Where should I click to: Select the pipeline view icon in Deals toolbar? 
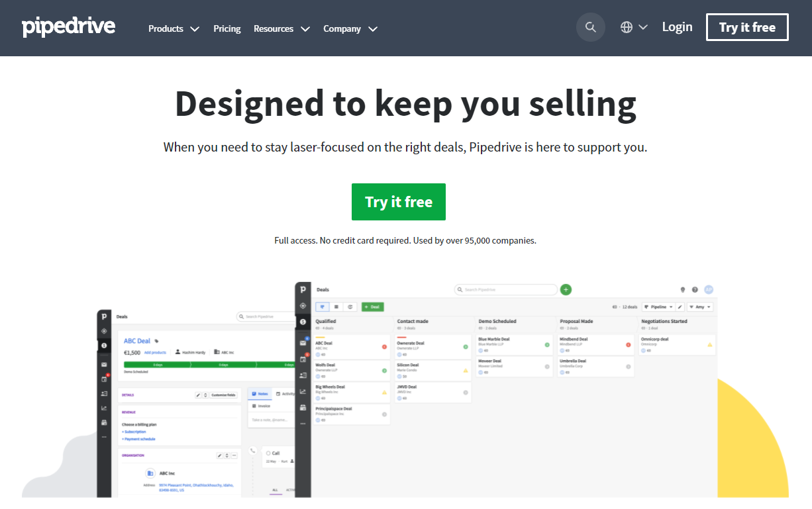(x=323, y=307)
